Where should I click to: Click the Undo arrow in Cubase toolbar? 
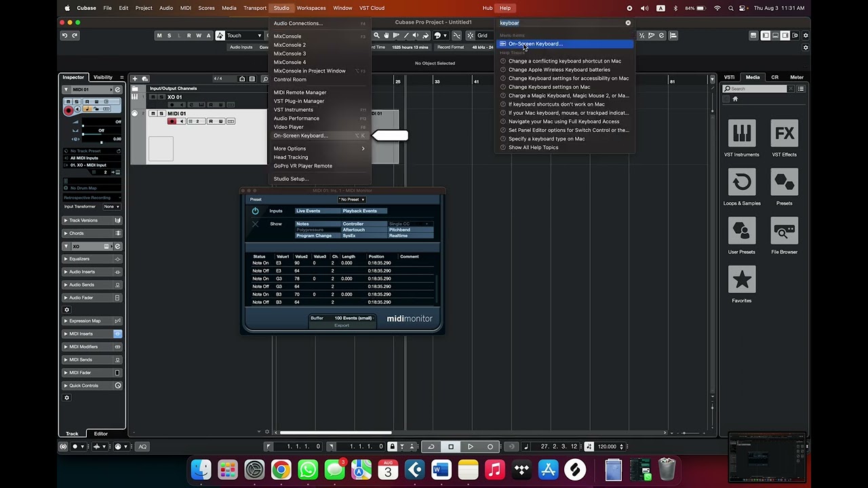click(x=64, y=35)
